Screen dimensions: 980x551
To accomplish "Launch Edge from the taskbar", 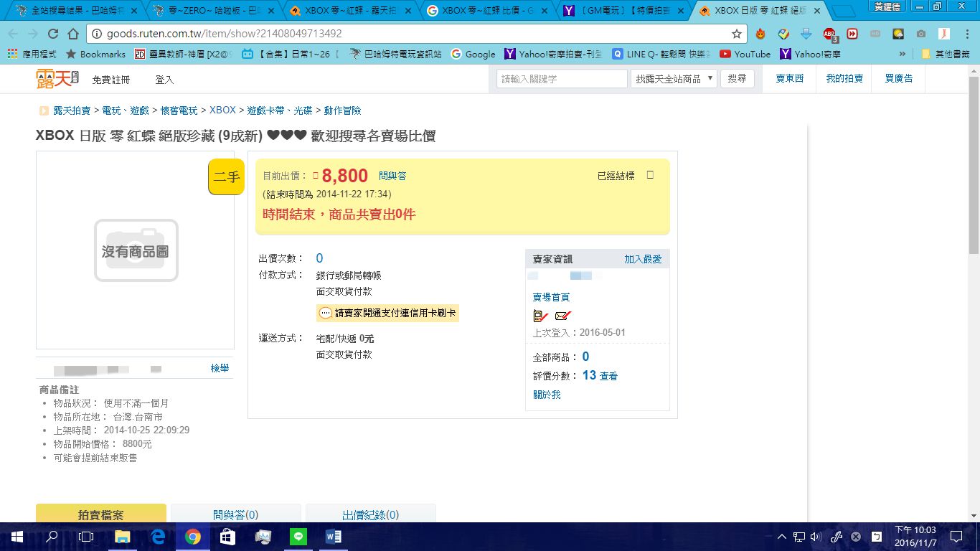I will [158, 537].
